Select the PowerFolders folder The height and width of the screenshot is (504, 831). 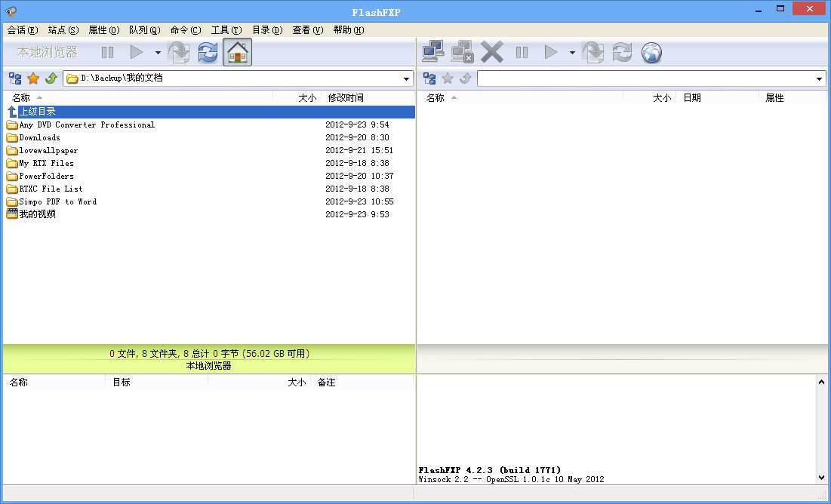tap(210, 176)
